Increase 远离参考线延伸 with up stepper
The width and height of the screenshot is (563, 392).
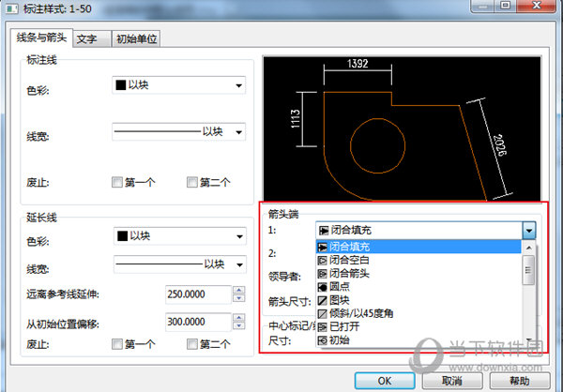pyautogui.click(x=239, y=290)
